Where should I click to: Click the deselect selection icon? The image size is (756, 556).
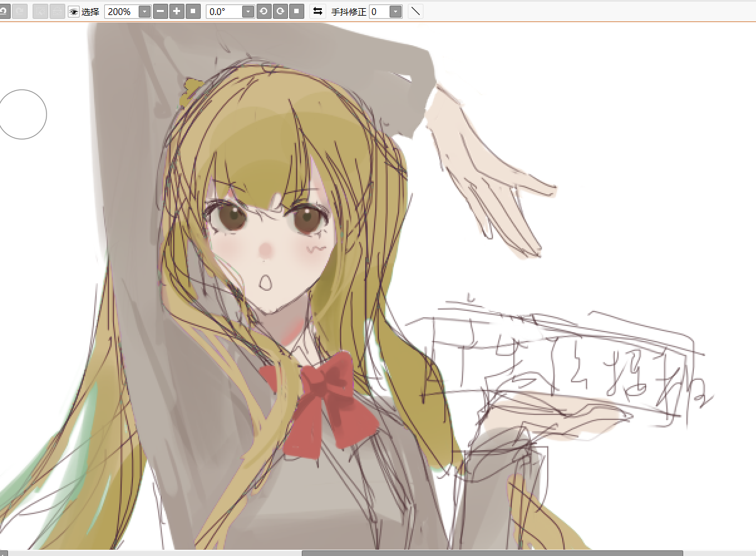pos(41,11)
